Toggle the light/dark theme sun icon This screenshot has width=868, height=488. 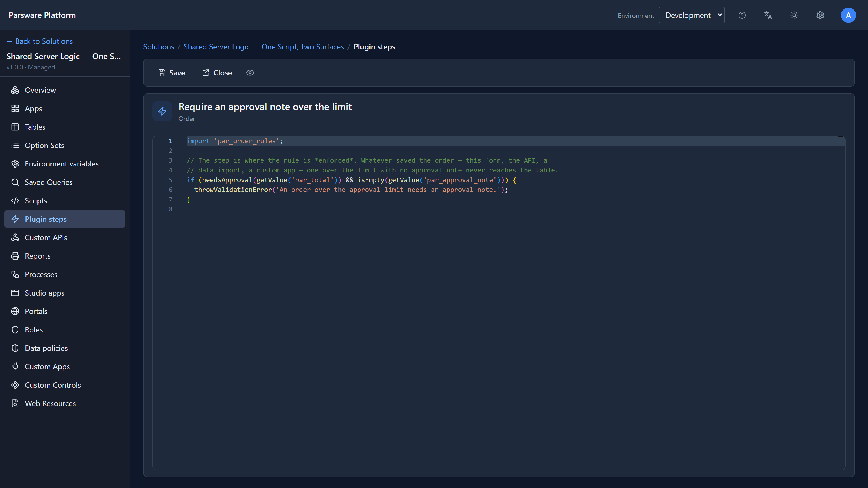point(794,15)
